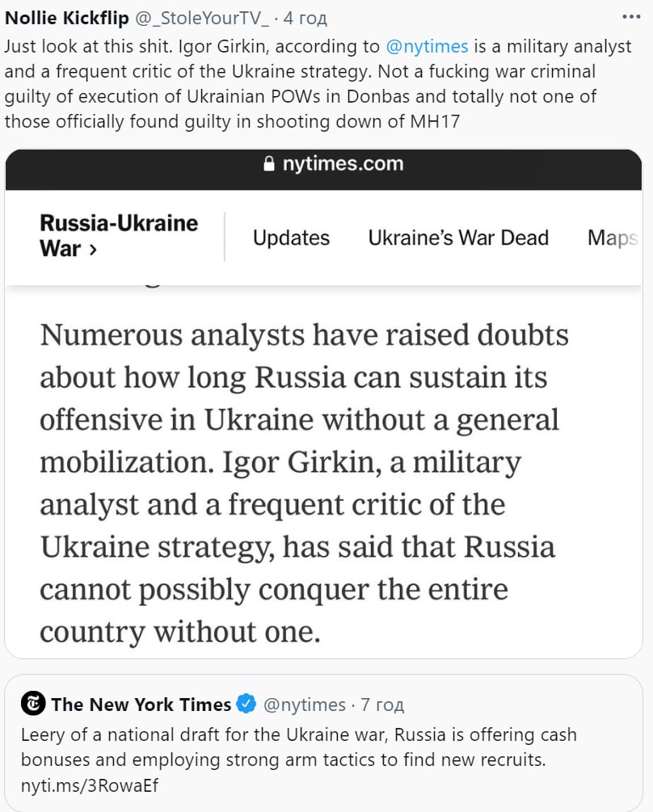This screenshot has width=653, height=812.
Task: Click The New York Times account name
Action: [141, 705]
